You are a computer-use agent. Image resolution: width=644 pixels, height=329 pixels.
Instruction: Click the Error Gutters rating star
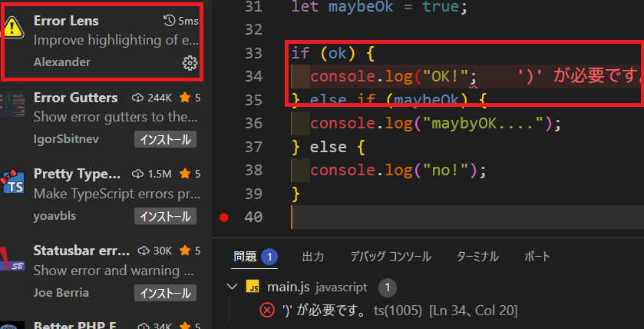point(185,98)
